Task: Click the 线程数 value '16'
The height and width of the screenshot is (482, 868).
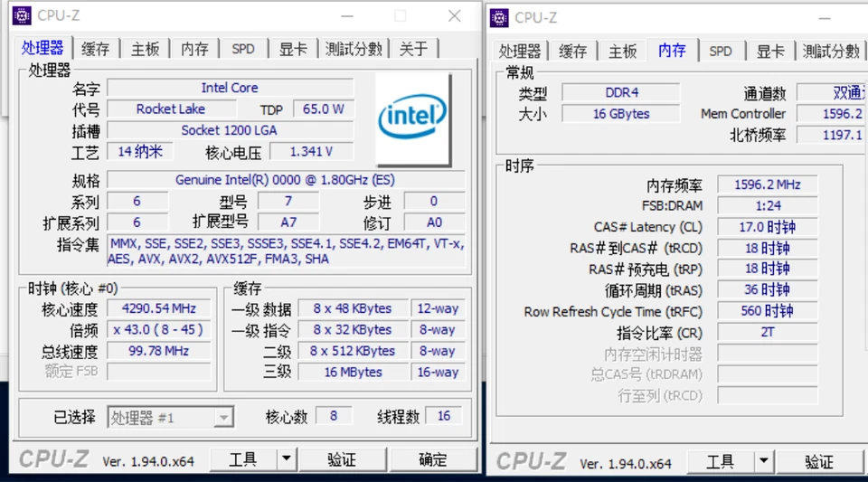Action: (x=443, y=416)
